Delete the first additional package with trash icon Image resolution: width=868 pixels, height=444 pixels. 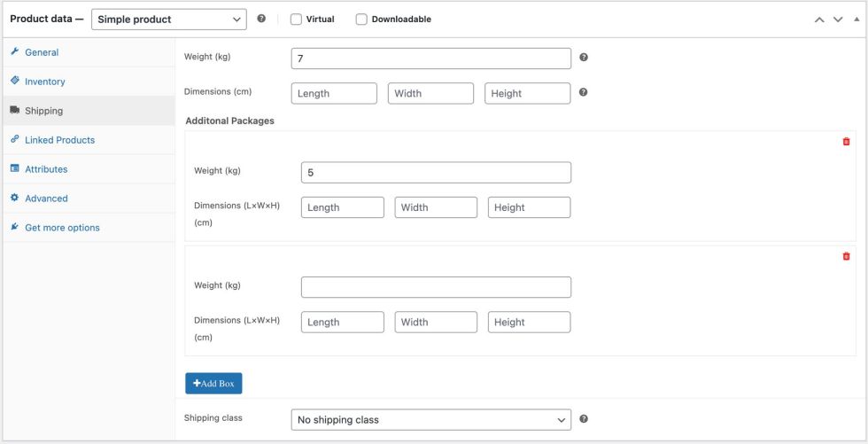(846, 142)
